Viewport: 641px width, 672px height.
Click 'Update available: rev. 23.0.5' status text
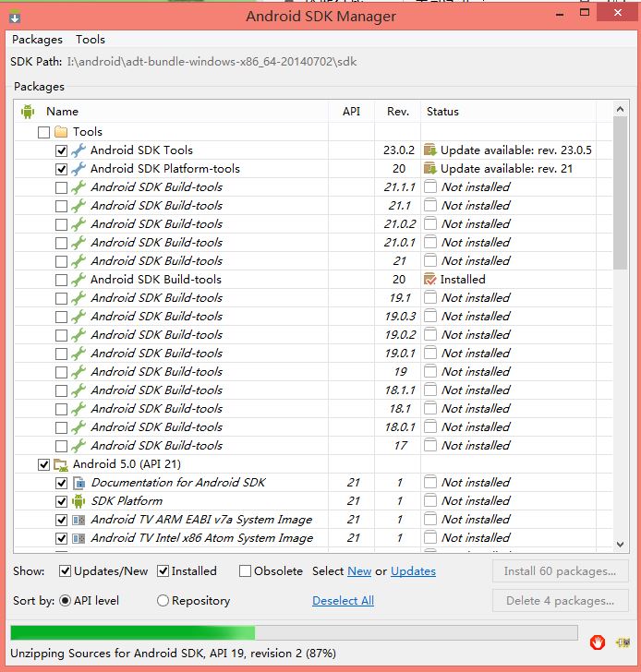(515, 150)
